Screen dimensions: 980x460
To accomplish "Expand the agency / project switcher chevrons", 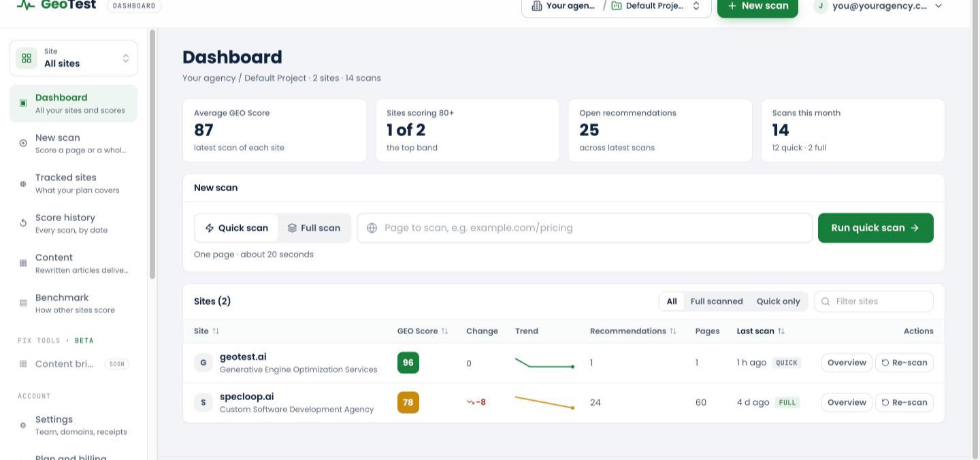I will click(696, 6).
